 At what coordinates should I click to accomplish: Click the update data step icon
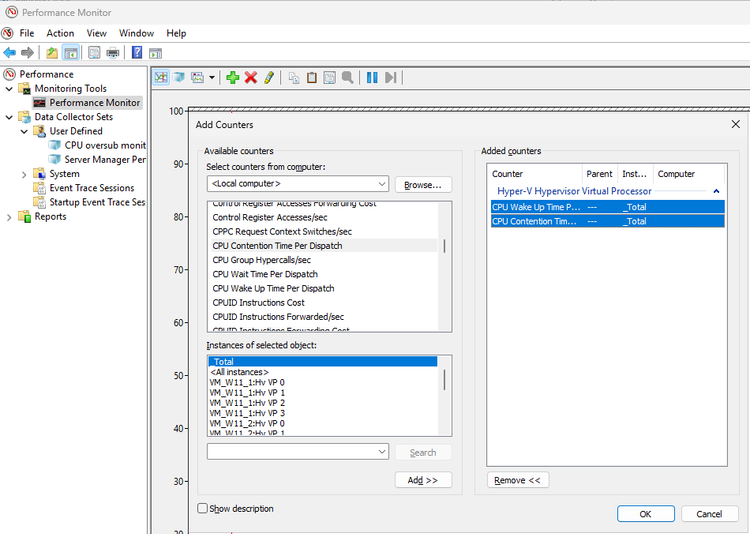pyautogui.click(x=391, y=77)
